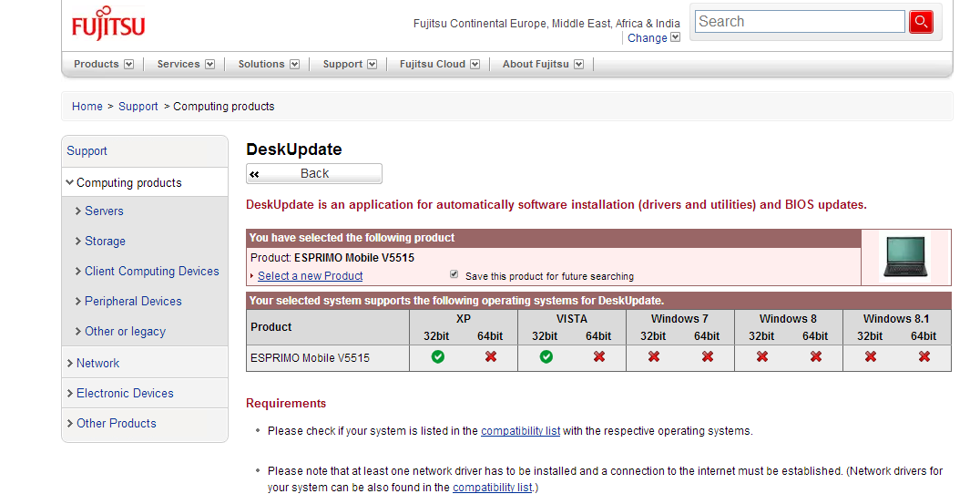980x494 pixels.
Task: Click red cross under Windows 7 32bit
Action: [x=654, y=356]
